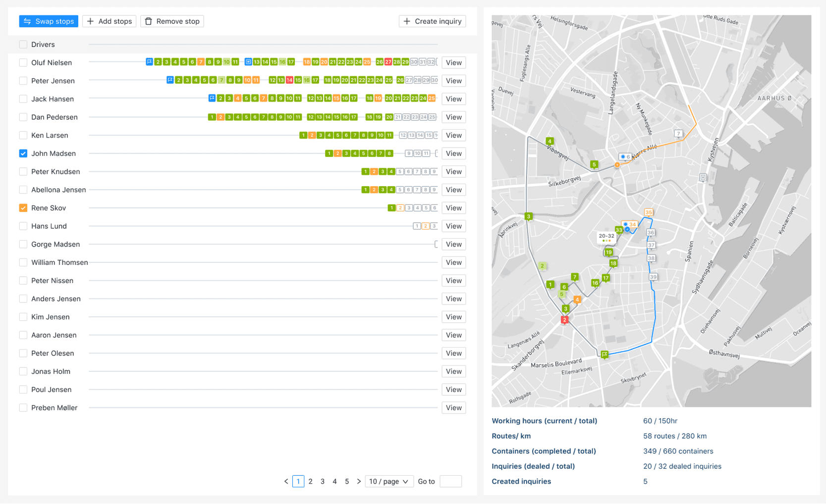Click Oluf Nielsen's blue start flag icon
The height and width of the screenshot is (504, 826).
pyautogui.click(x=149, y=62)
